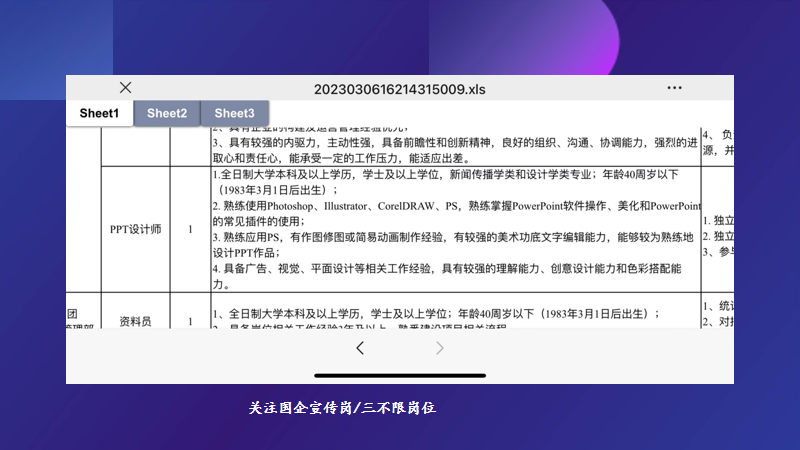Switch to the Sheet2 tab
The height and width of the screenshot is (450, 800).
[x=167, y=113]
